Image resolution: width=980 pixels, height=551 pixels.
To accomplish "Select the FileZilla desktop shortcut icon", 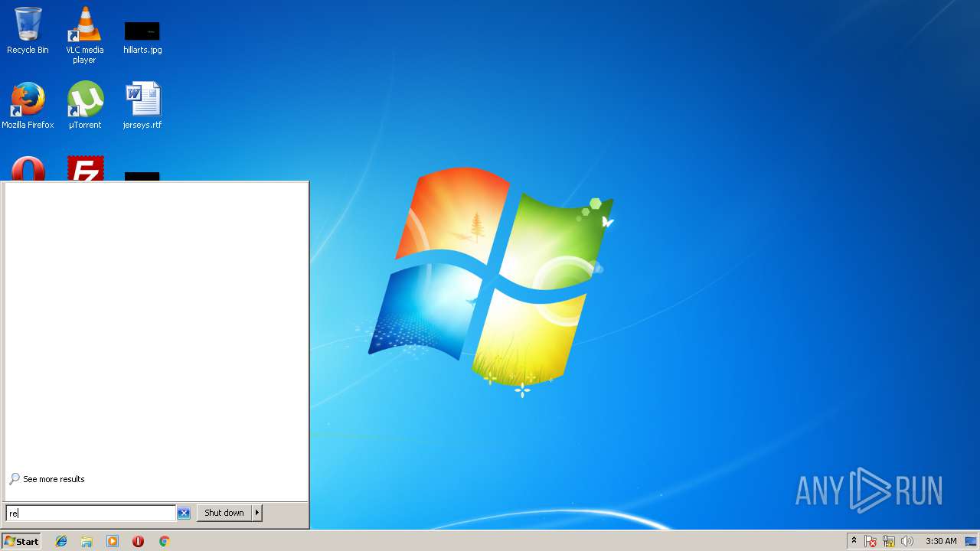I will click(85, 169).
